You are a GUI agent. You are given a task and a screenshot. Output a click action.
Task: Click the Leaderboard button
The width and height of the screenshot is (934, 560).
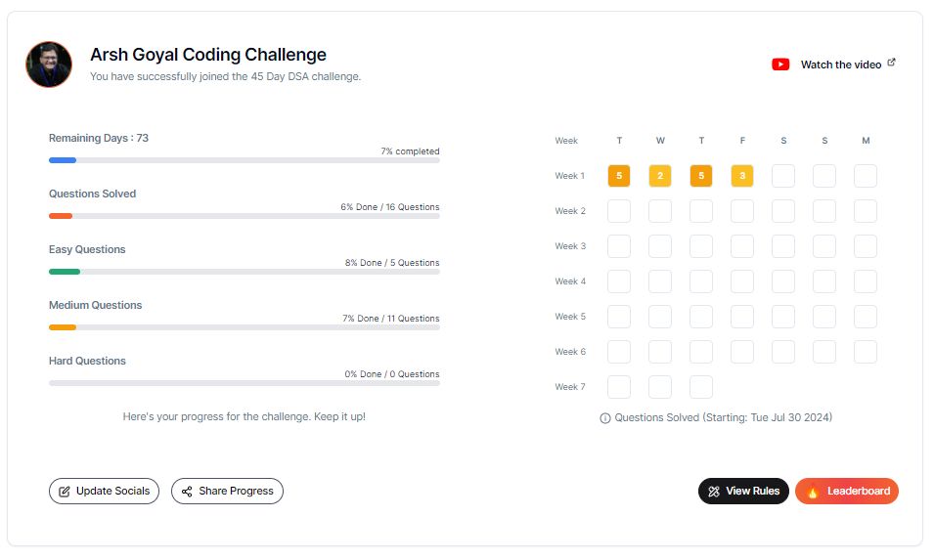point(846,491)
